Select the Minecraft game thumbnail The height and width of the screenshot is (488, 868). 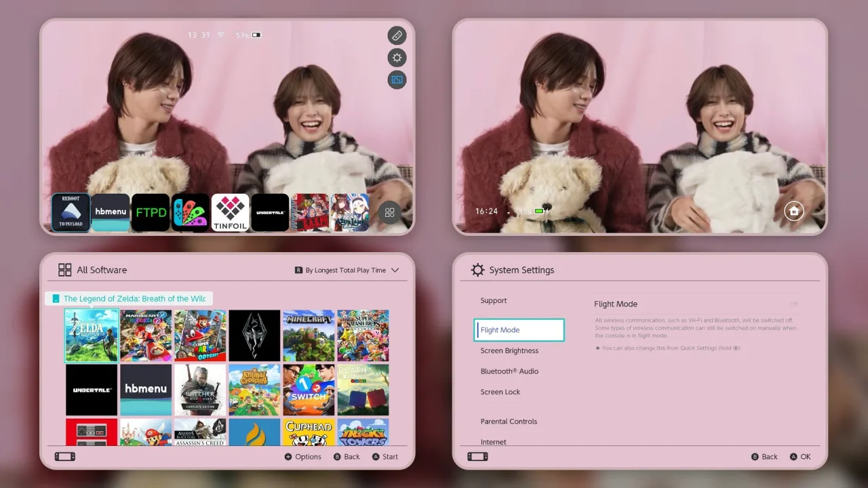(x=309, y=335)
